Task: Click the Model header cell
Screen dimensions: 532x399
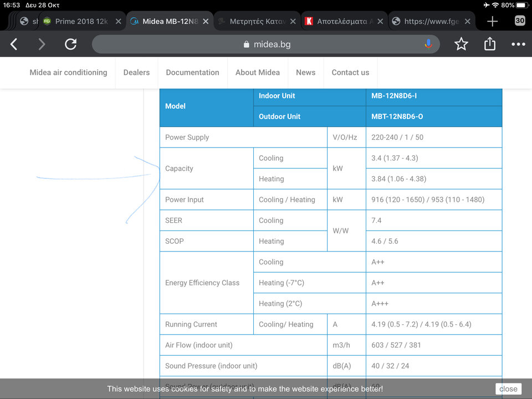Action: (x=207, y=108)
